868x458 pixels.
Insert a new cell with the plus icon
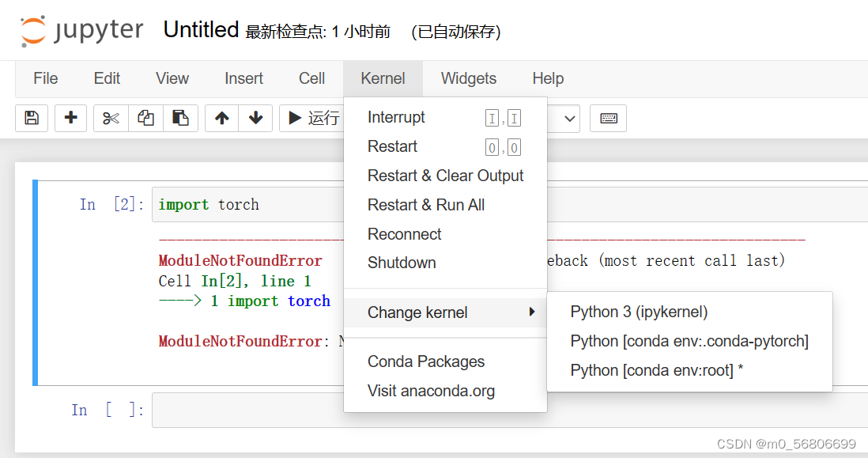tap(71, 118)
